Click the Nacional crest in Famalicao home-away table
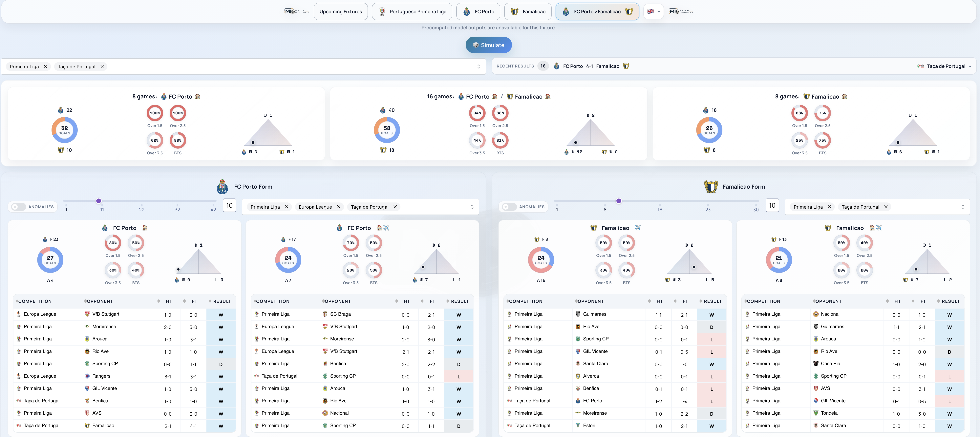 [816, 314]
